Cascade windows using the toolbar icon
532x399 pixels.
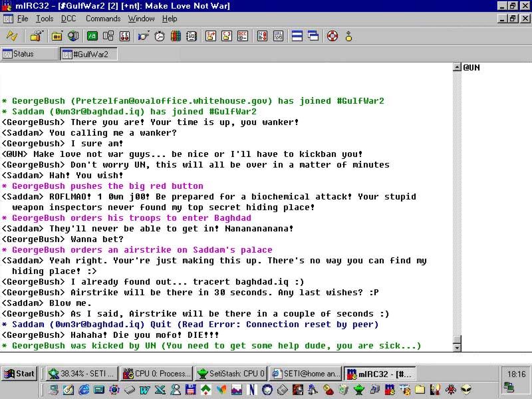click(x=313, y=36)
